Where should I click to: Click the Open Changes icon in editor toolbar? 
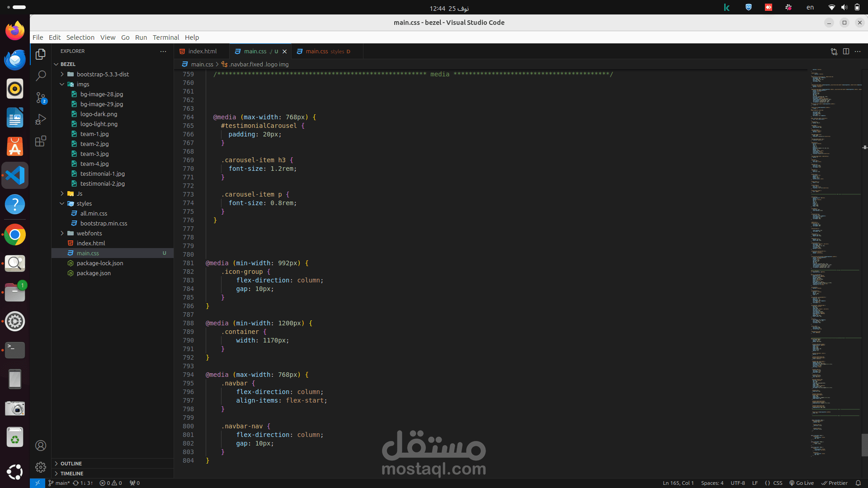(834, 52)
